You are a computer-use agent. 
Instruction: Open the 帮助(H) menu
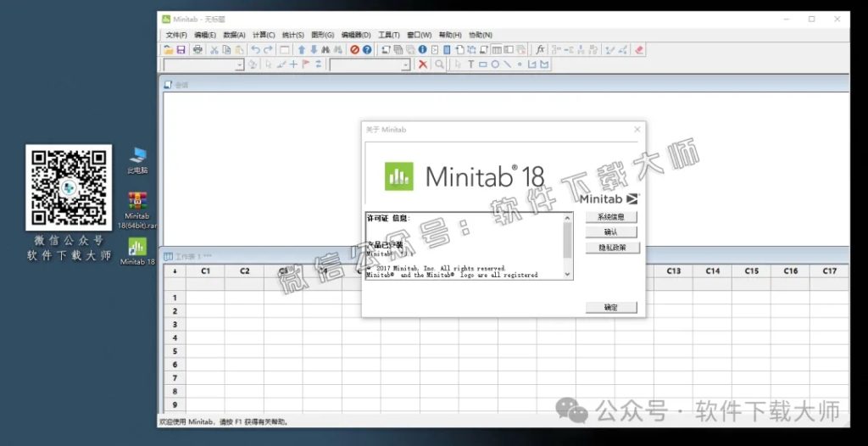click(x=450, y=35)
